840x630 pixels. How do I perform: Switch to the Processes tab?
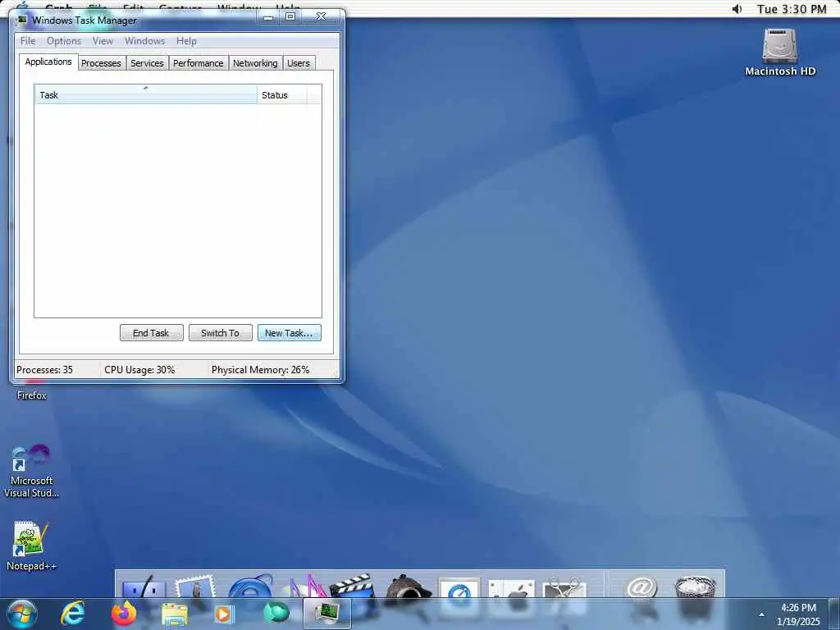coord(101,63)
